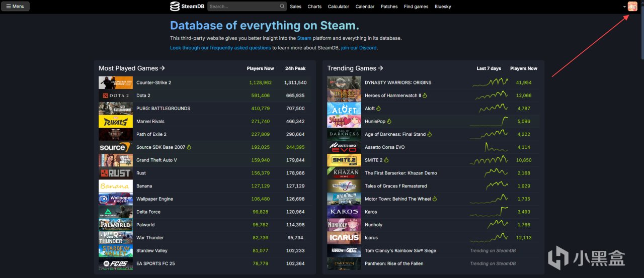This screenshot has width=644, height=278.
Task: Click the Marvel Rivals thumbnail
Action: [116, 121]
